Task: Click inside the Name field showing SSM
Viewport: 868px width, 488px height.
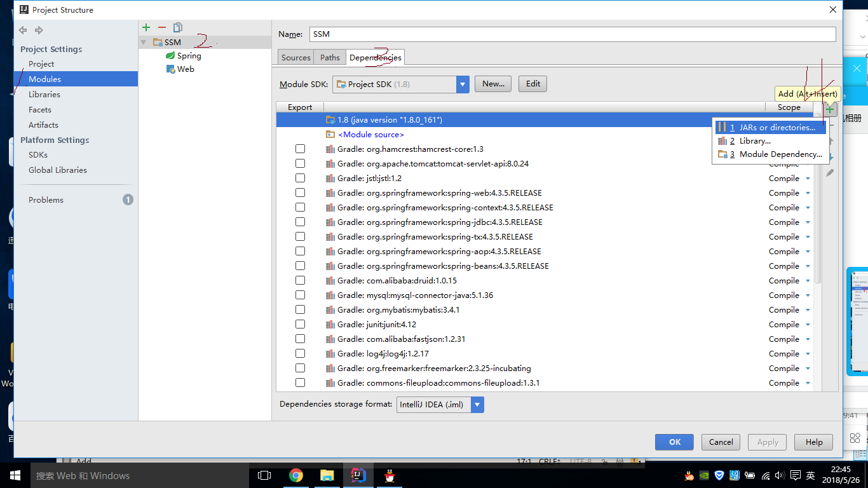Action: [x=445, y=34]
